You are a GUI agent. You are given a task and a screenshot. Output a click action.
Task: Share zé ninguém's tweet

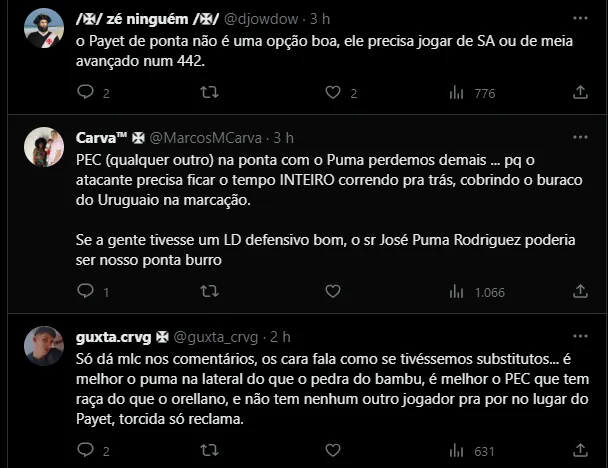[580, 93]
